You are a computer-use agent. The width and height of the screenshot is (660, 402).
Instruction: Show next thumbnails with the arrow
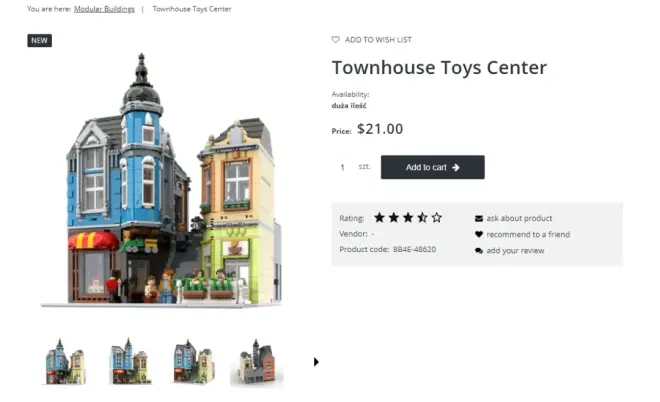[x=316, y=362]
